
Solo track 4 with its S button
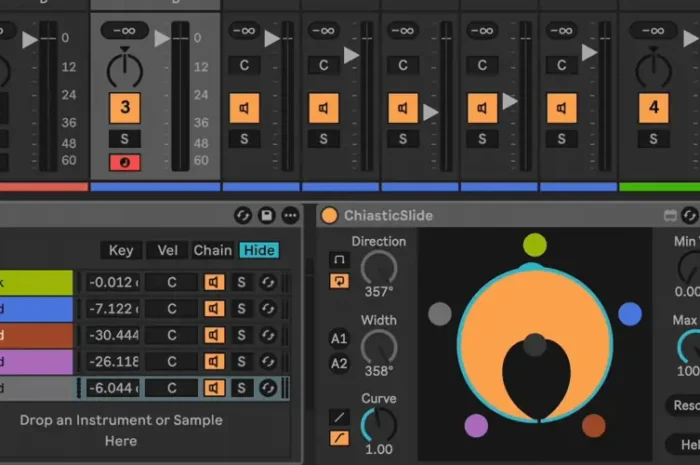pyautogui.click(x=654, y=139)
